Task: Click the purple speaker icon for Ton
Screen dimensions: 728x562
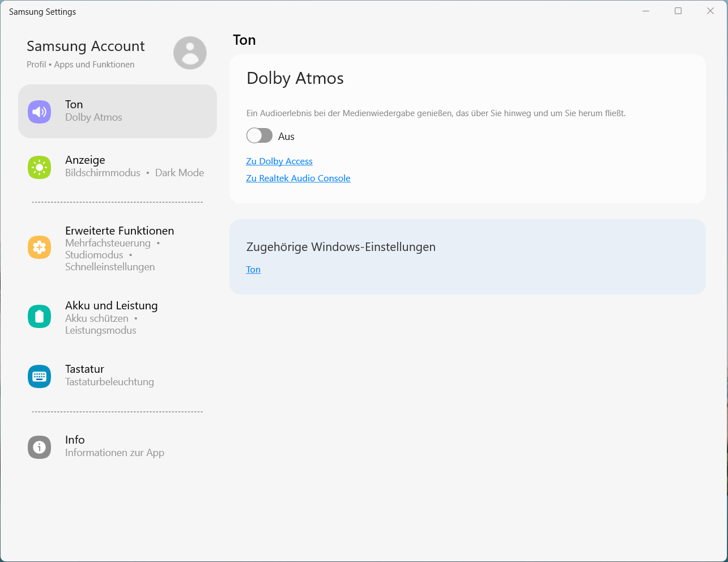Action: coord(39,112)
